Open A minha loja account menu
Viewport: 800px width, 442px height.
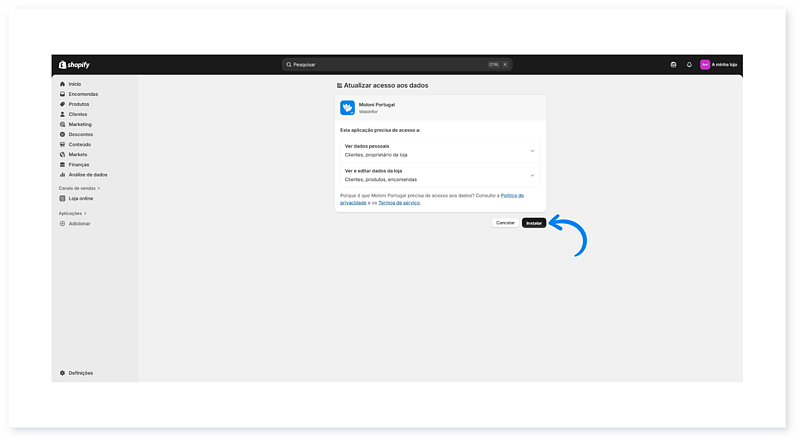[719, 64]
